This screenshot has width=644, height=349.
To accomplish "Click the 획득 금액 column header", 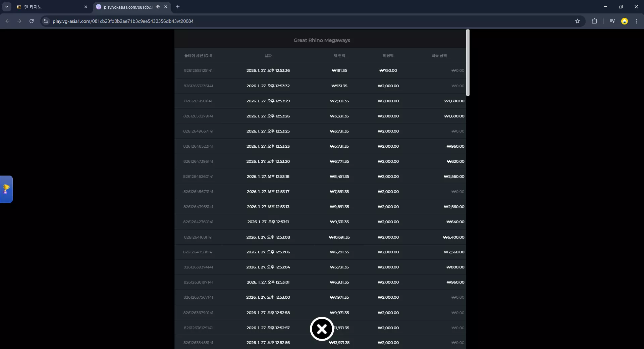I will click(439, 56).
